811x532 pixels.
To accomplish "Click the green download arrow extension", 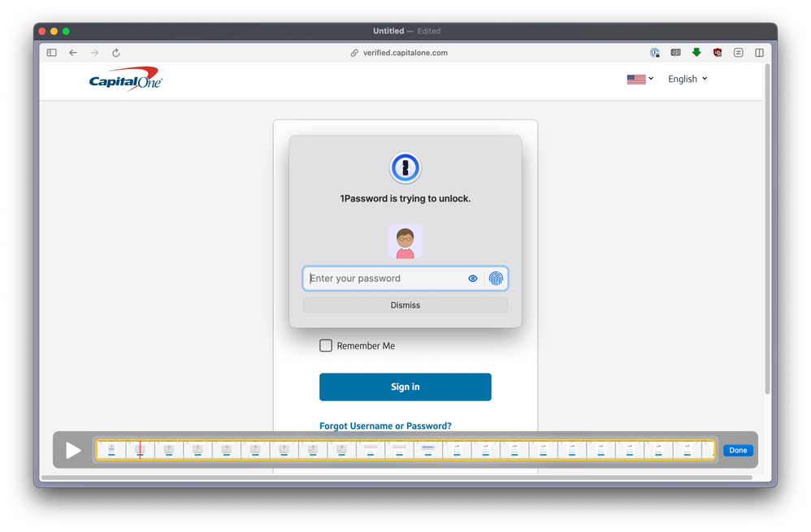I will click(x=696, y=52).
